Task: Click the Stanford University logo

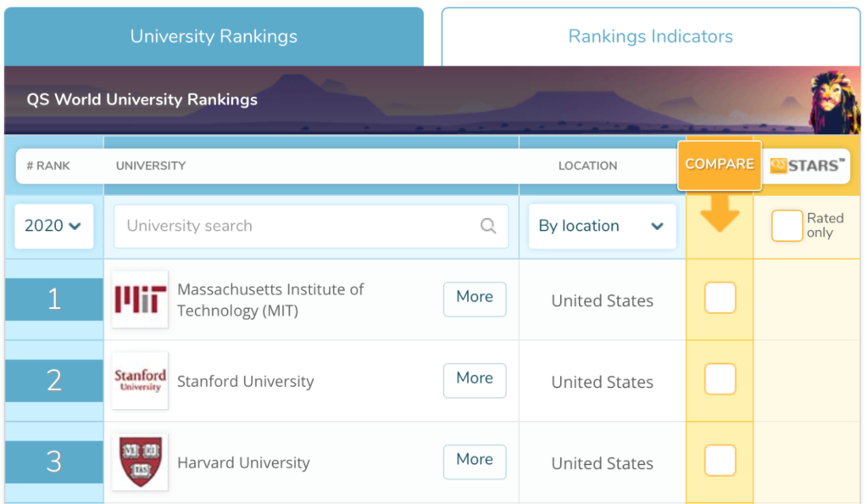Action: coord(140,381)
